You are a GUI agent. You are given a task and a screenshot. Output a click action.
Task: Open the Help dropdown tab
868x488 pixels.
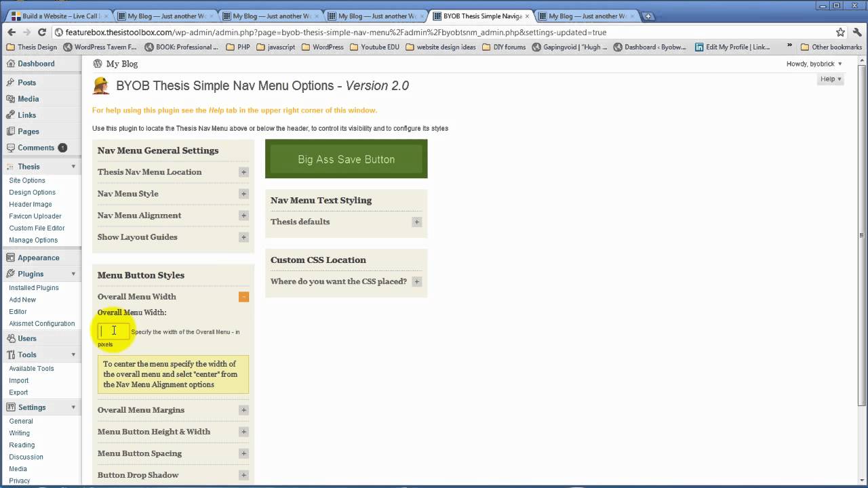(831, 79)
